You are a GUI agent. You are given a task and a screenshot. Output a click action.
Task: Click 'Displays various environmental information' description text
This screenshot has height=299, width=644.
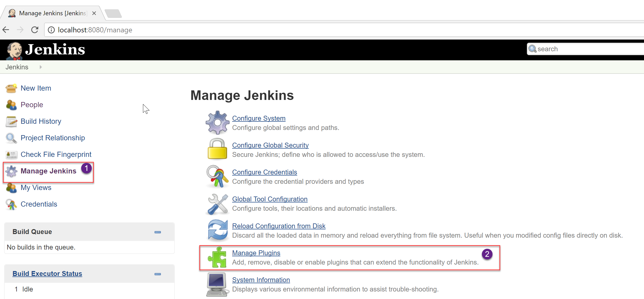[335, 289]
